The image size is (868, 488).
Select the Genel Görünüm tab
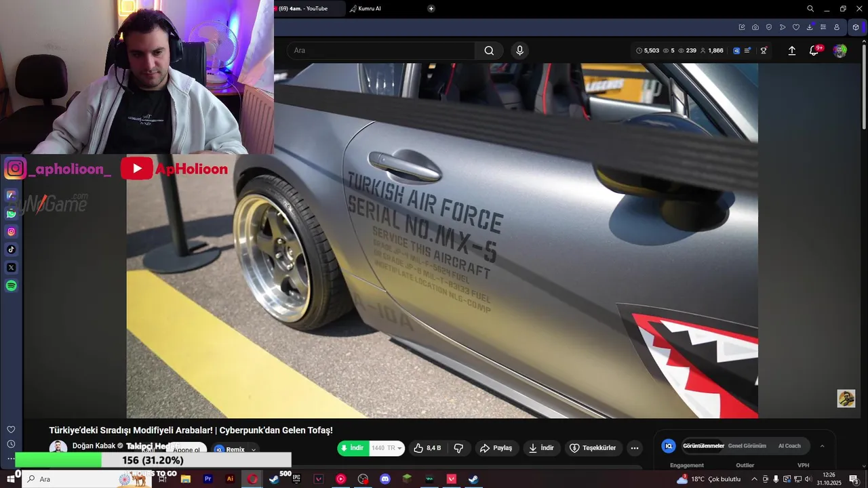click(x=747, y=446)
